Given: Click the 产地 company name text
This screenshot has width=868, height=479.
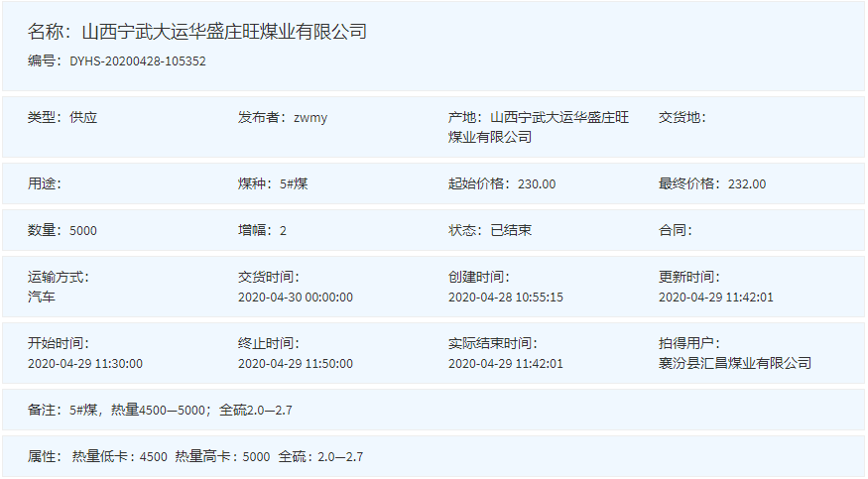Looking at the screenshot, I should click(538, 127).
